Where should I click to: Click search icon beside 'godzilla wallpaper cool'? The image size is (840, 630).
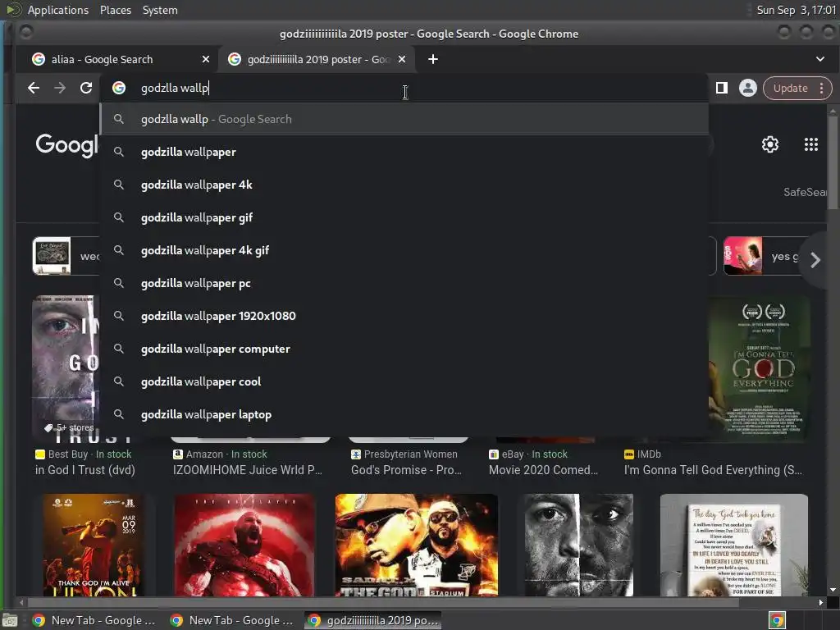pyautogui.click(x=119, y=381)
